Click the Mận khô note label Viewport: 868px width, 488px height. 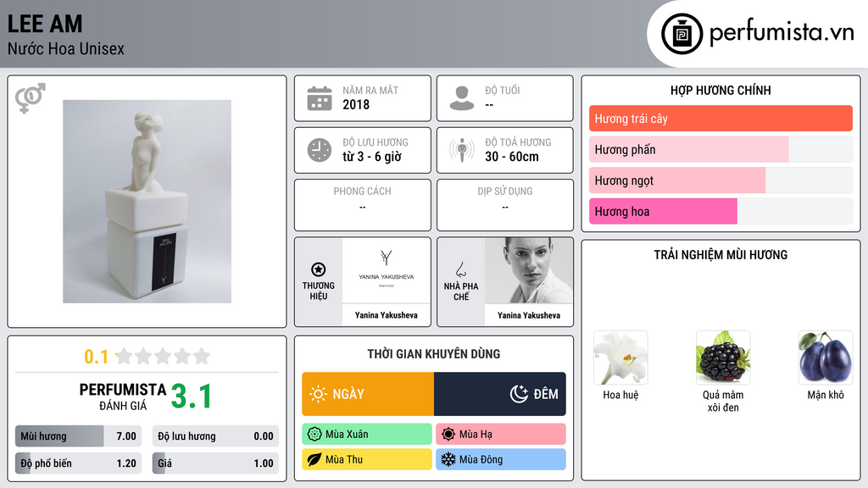point(826,395)
